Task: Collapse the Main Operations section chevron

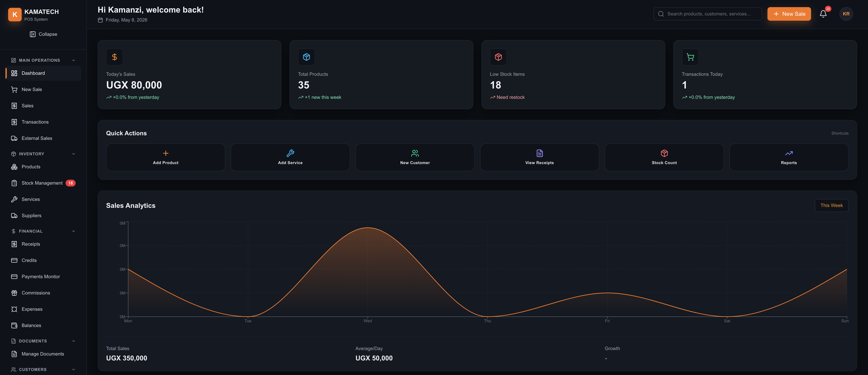Action: (73, 60)
